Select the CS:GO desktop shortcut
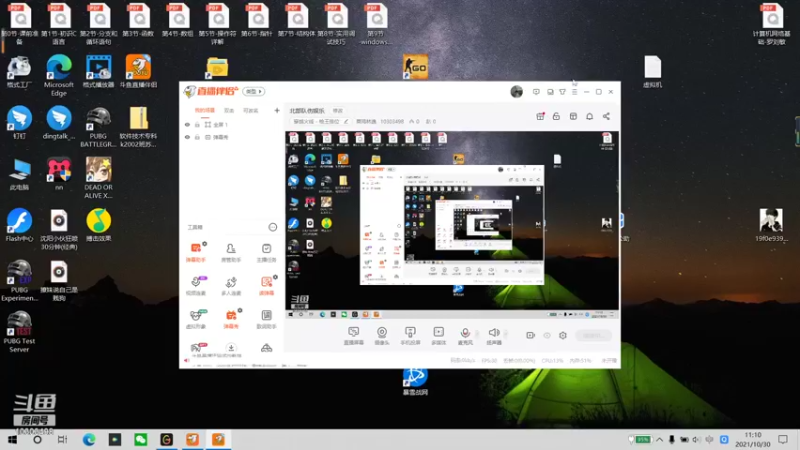 coord(415,67)
